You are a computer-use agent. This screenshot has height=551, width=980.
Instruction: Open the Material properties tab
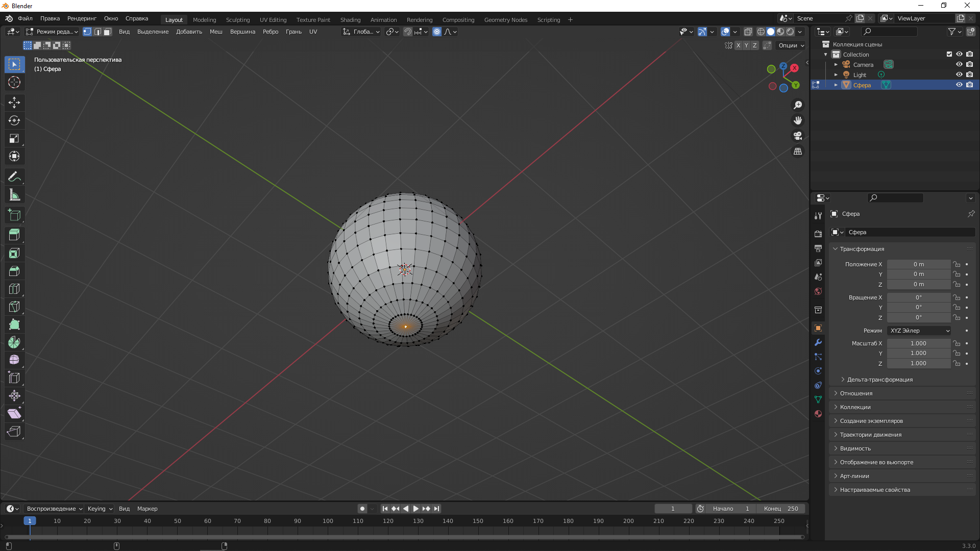pos(818,414)
